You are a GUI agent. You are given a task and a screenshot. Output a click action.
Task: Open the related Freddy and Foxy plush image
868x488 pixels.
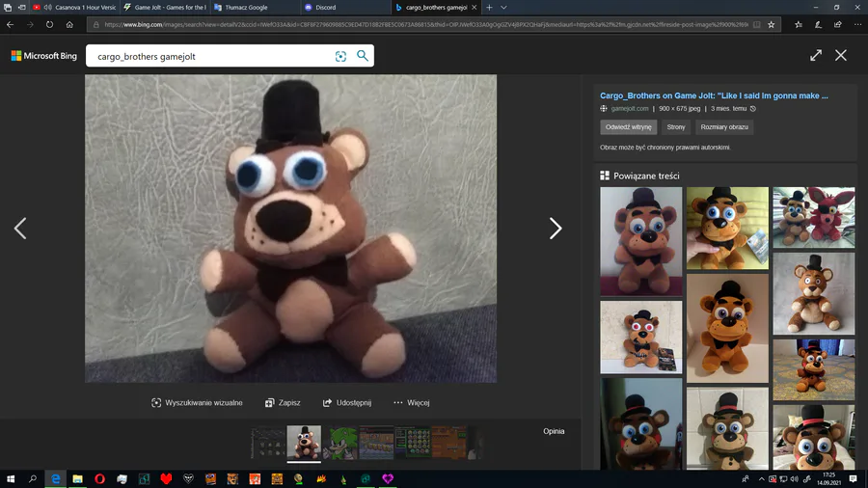(x=814, y=217)
